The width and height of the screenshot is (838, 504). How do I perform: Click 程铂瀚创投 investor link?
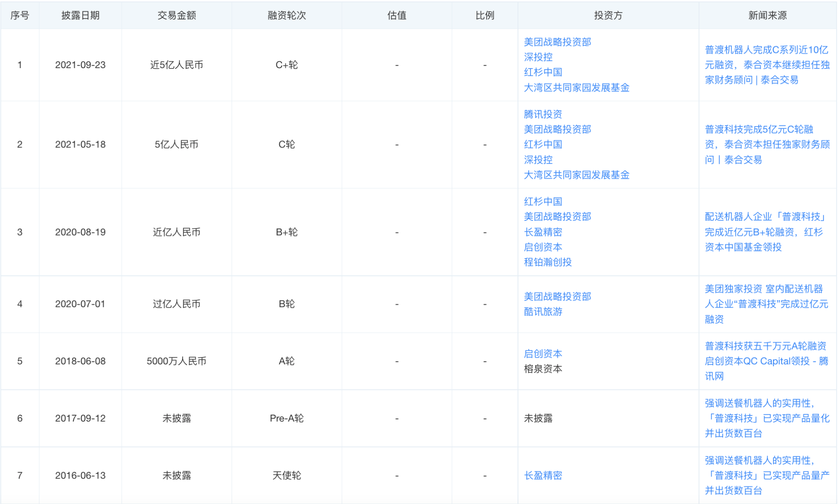tap(547, 262)
